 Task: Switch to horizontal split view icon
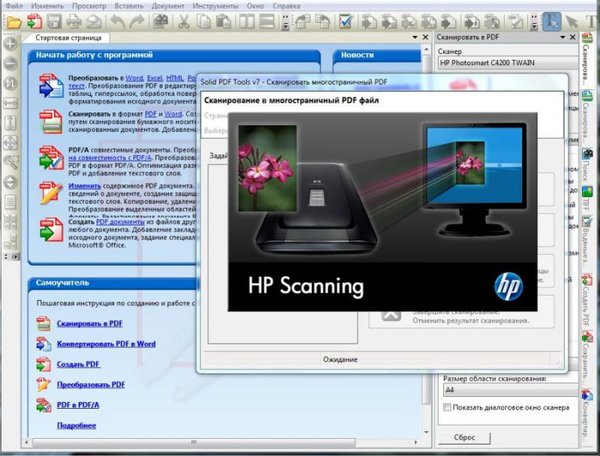point(267,22)
